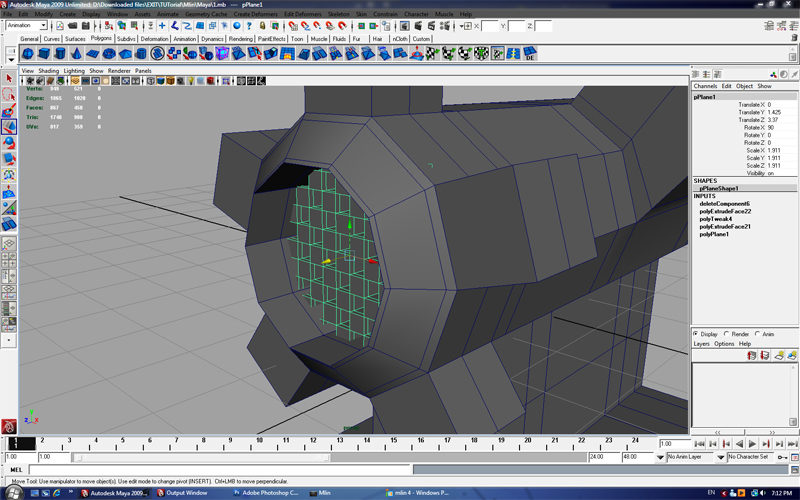Open the Shading viewport menu
This screenshot has width=800, height=500.
(x=49, y=71)
